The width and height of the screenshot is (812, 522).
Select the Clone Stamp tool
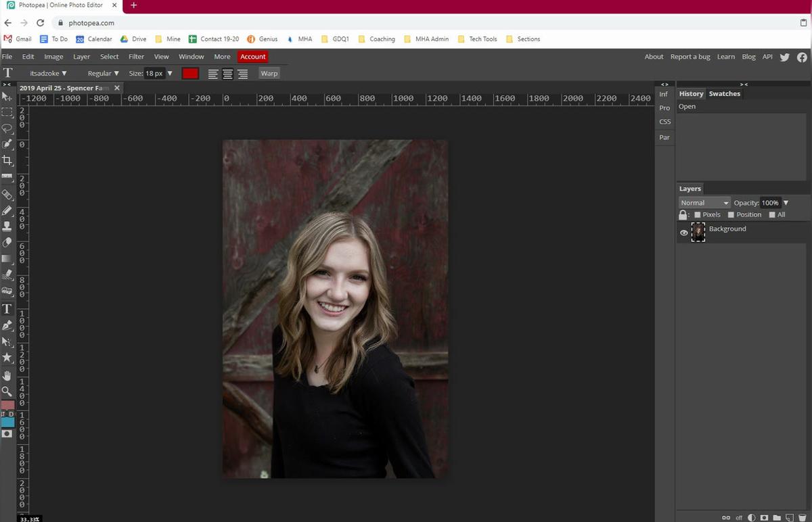7,227
